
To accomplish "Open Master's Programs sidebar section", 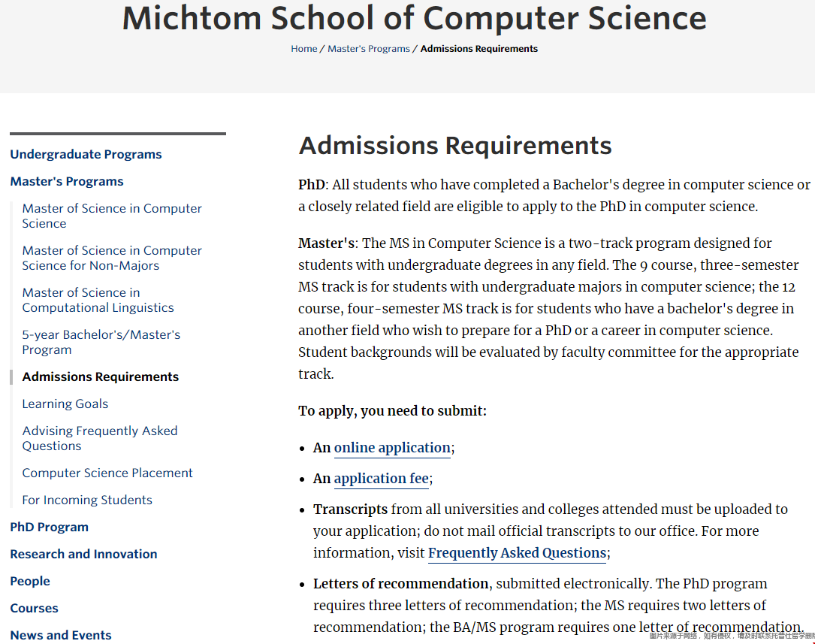I will click(x=67, y=181).
